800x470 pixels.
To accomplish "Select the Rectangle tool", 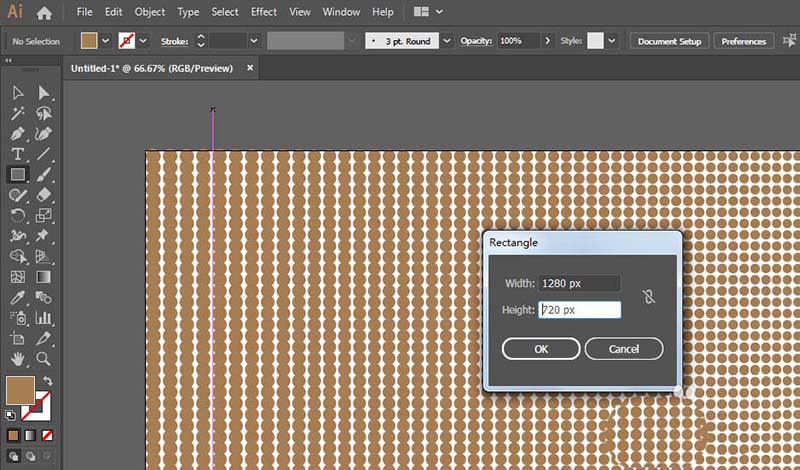I will point(17,175).
